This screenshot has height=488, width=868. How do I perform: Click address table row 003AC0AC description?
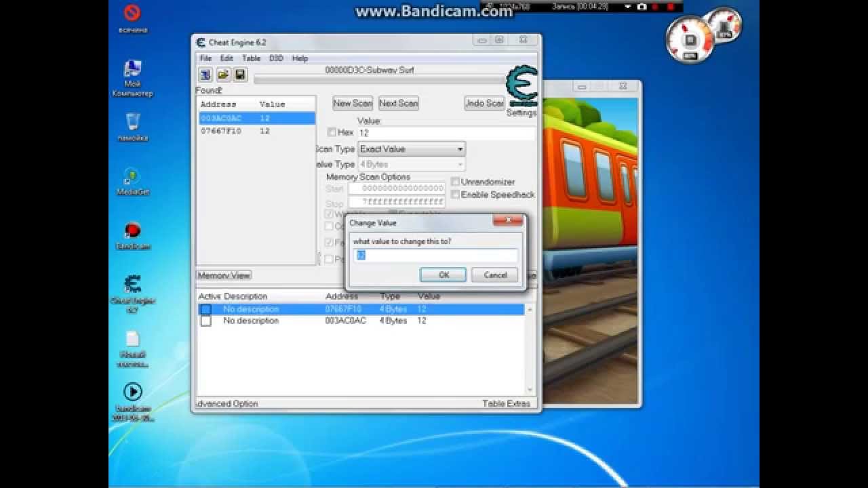[251, 321]
